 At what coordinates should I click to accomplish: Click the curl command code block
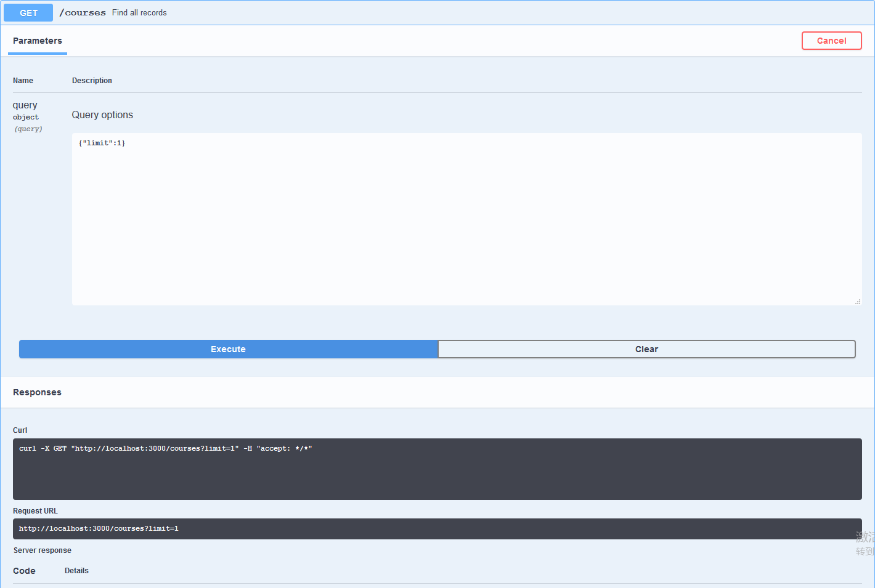click(437, 469)
